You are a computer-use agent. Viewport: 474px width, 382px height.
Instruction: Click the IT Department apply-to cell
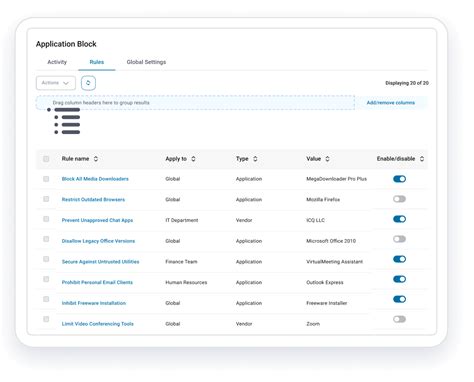(x=182, y=220)
